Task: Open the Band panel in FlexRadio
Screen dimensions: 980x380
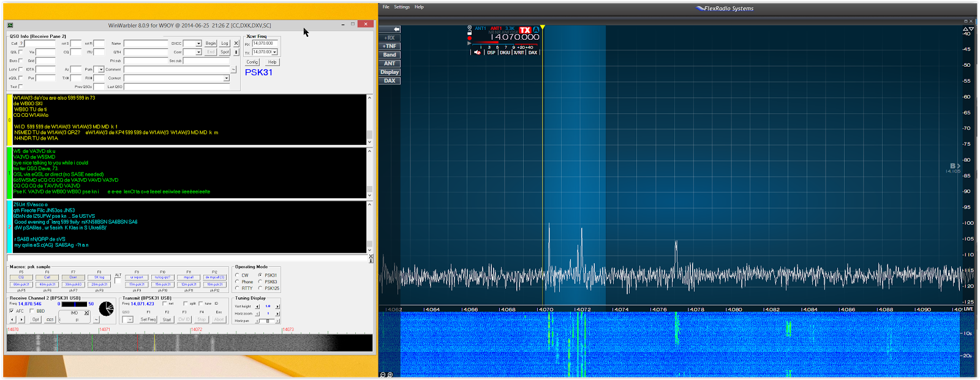Action: [x=390, y=54]
